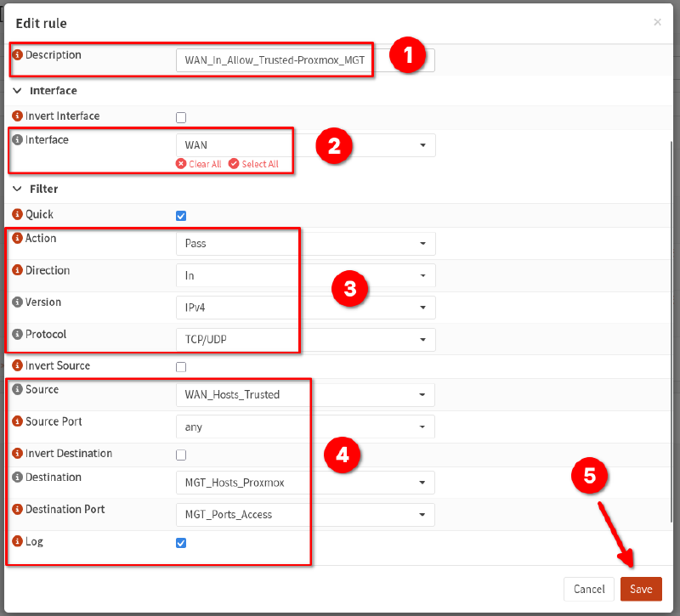Image resolution: width=680 pixels, height=616 pixels.
Task: Click the Source Port label
Action: 54,421
